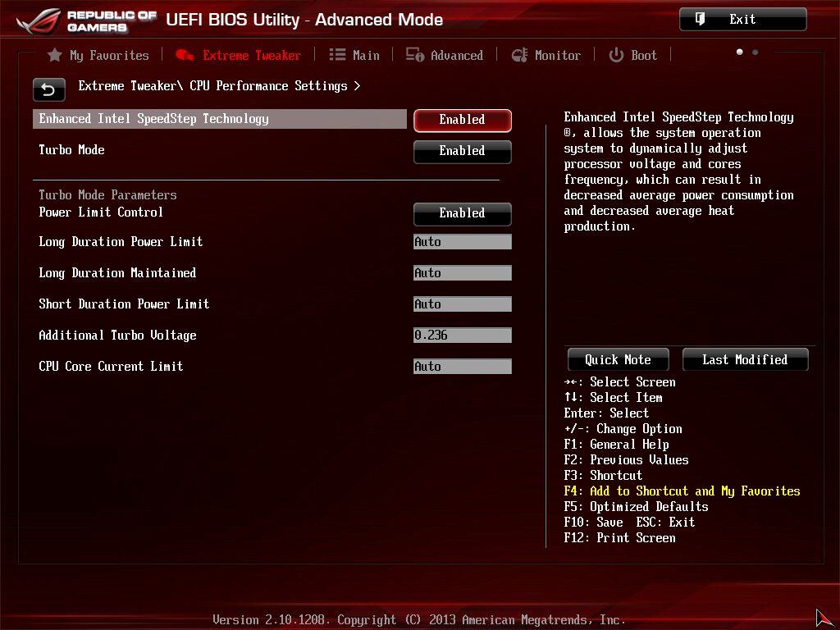
Task: Change Power Limit Control Enabled setting
Action: 463,214
